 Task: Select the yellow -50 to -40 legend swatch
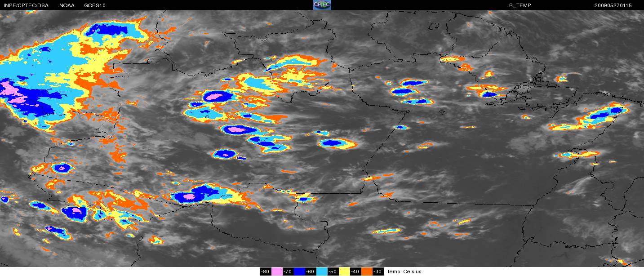pyautogui.click(x=344, y=272)
